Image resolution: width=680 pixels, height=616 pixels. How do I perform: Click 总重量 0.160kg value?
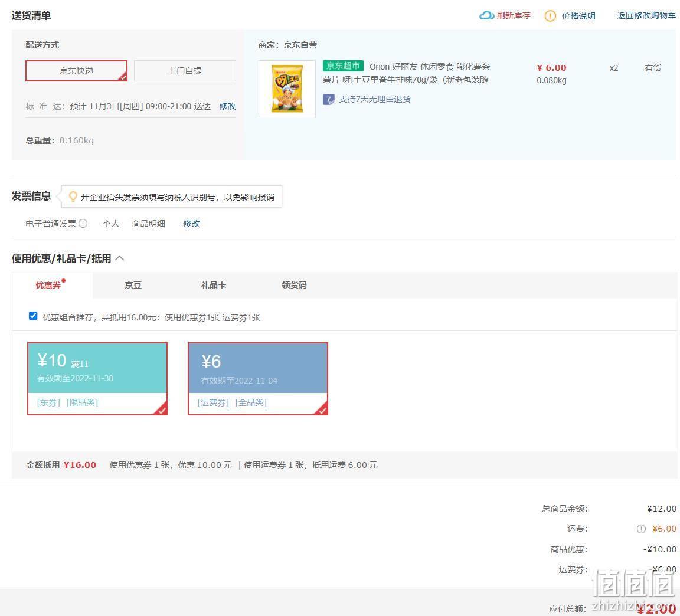76,140
